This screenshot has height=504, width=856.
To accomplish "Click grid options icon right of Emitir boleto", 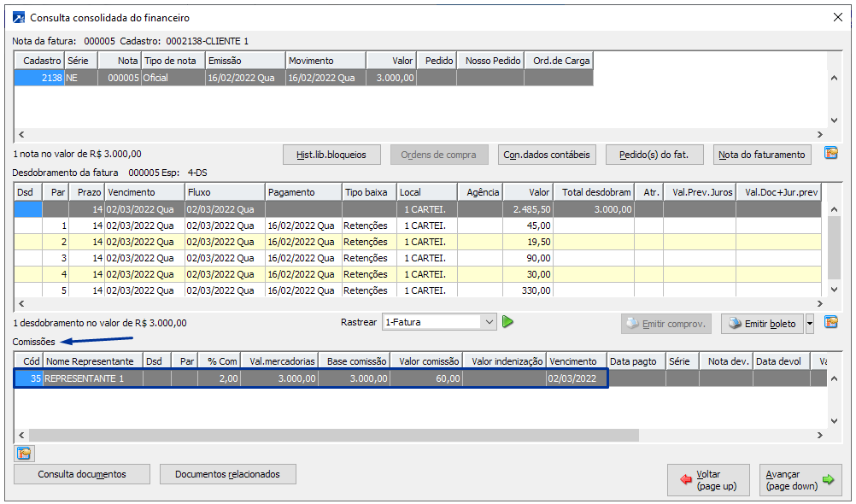I will point(830,323).
